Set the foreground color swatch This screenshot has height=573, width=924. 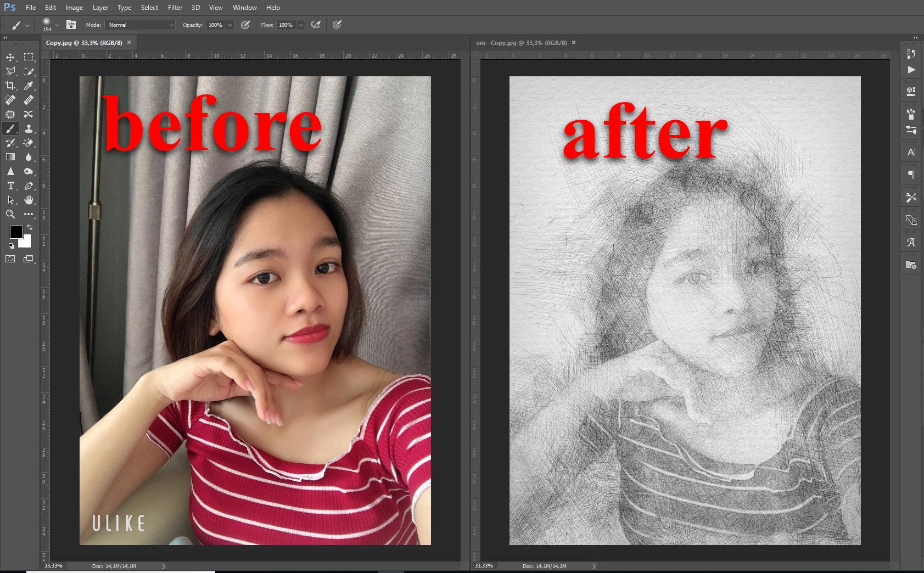coord(16,233)
